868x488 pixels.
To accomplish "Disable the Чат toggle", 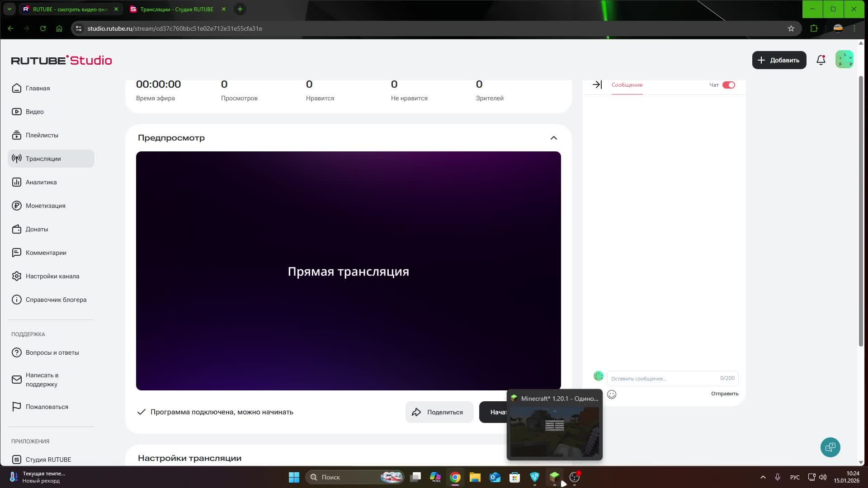I will [728, 85].
